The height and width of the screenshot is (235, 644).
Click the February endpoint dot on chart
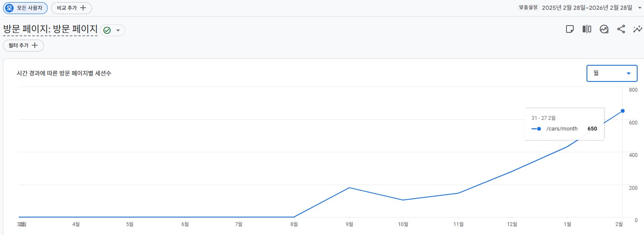point(623,111)
